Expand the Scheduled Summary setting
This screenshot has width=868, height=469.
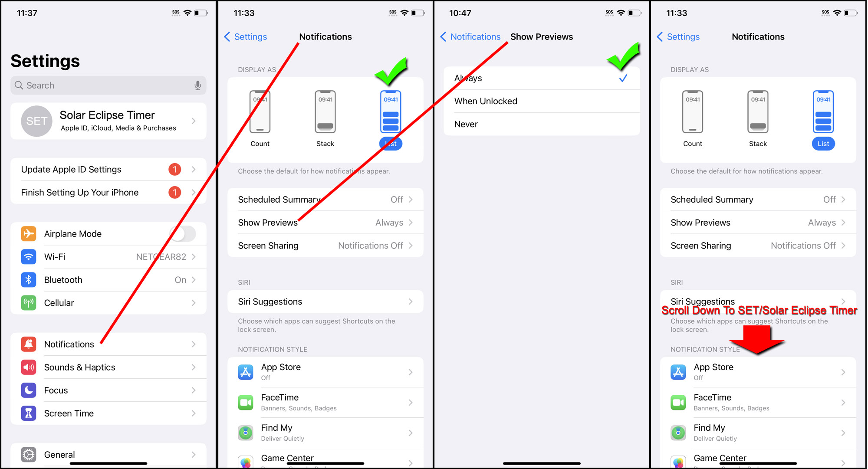[325, 199]
